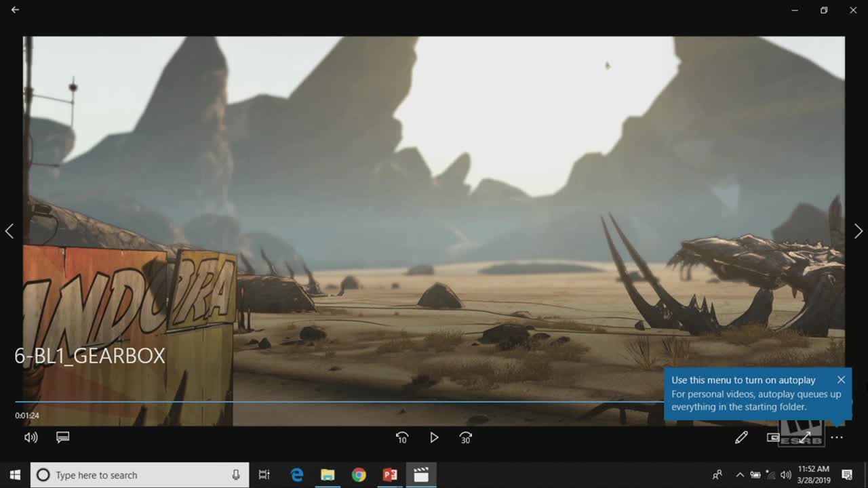Skip back 10 seconds
Viewport: 868px width, 488px height.
click(x=402, y=438)
